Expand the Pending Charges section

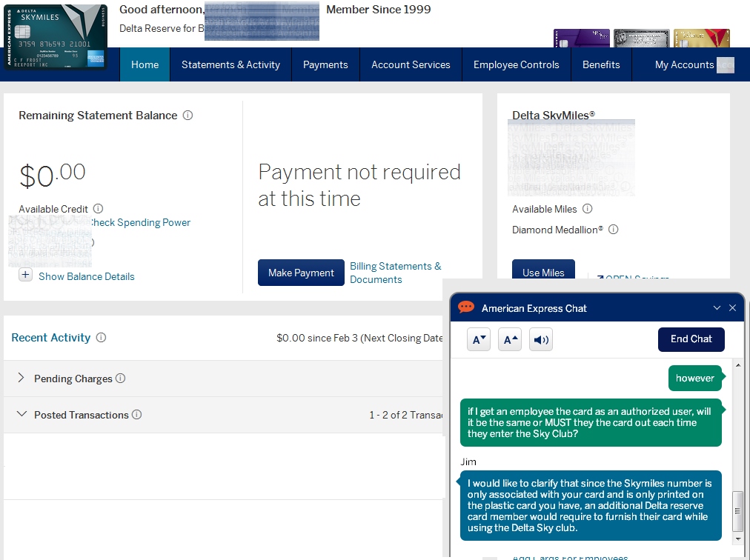tap(21, 379)
